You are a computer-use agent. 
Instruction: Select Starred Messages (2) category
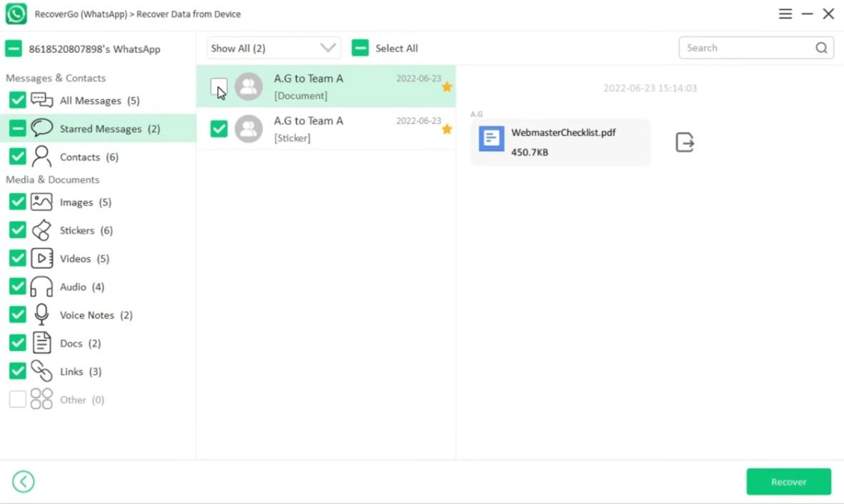click(x=98, y=129)
